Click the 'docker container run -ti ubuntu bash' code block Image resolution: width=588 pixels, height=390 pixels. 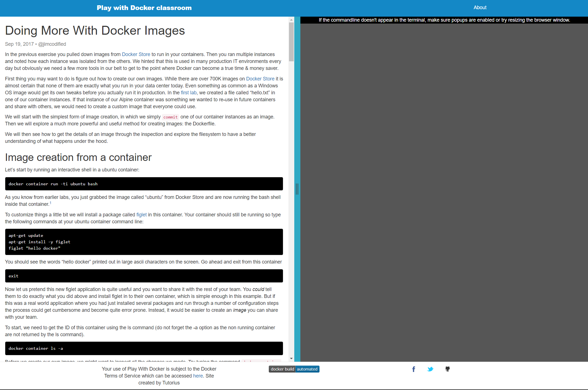[x=144, y=184]
